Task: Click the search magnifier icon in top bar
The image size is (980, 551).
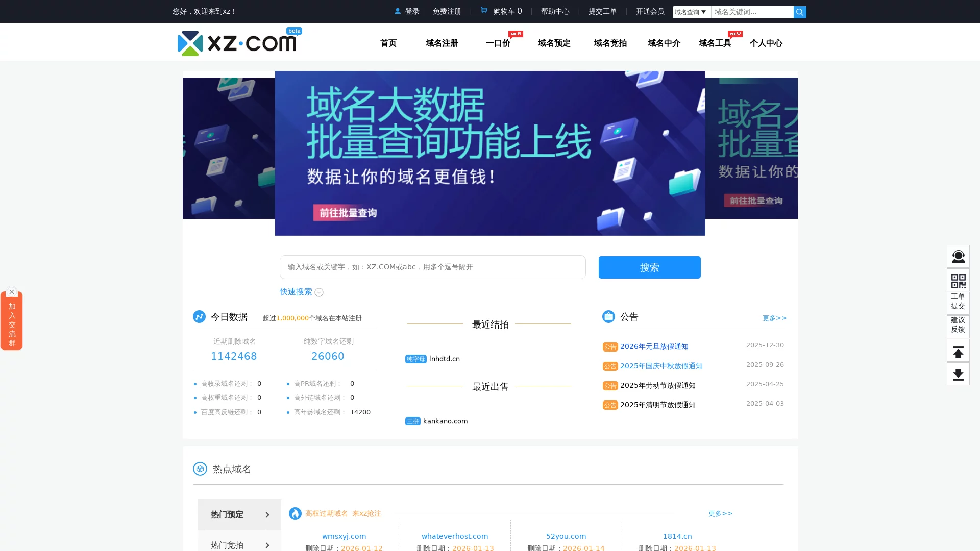Action: [799, 12]
